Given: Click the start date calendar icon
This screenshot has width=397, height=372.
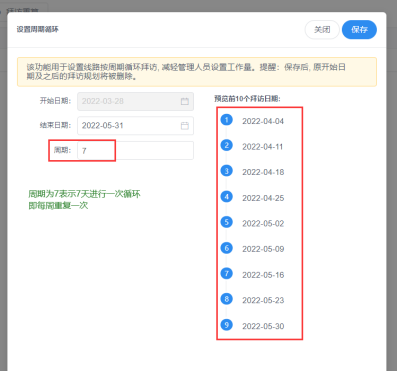Looking at the screenshot, I should pyautogui.click(x=185, y=101).
